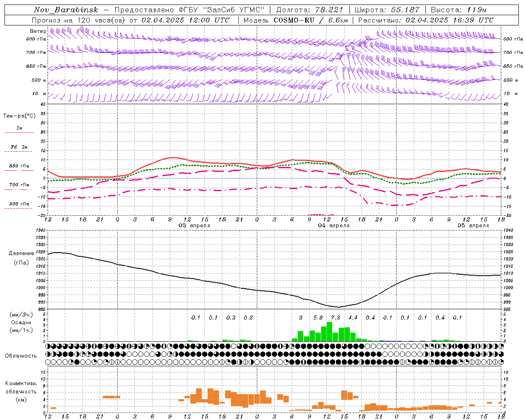Click the 04 апреля date label
Screen dimensions: 525x420
pos(334,226)
